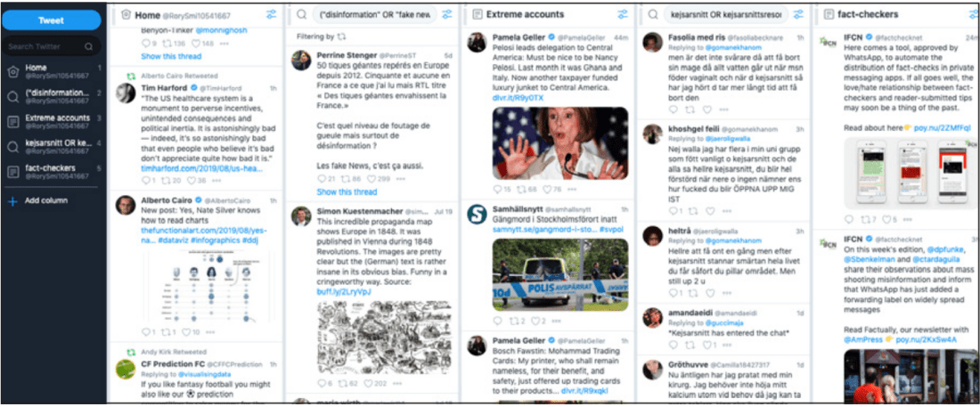Open Extreme accounts column settings icon
Screen dimensions: 980x407
click(x=623, y=13)
